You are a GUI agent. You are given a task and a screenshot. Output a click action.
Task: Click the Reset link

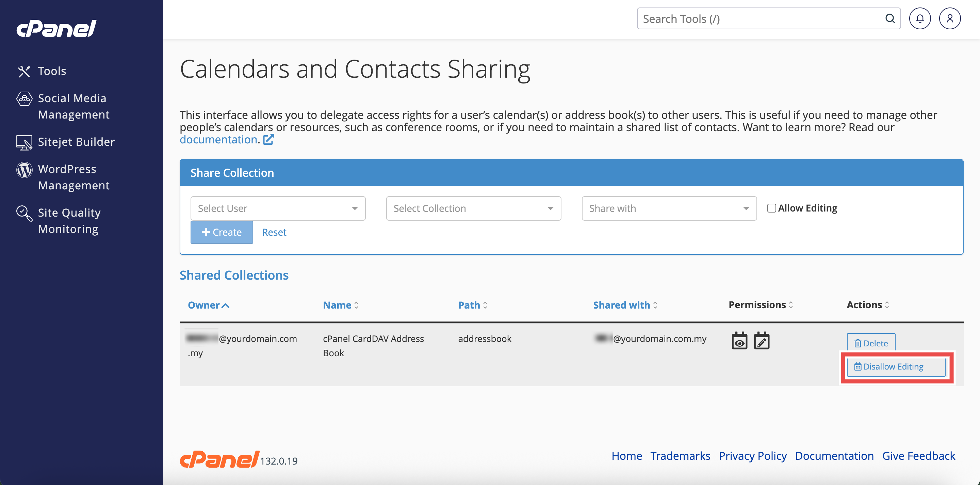point(274,232)
